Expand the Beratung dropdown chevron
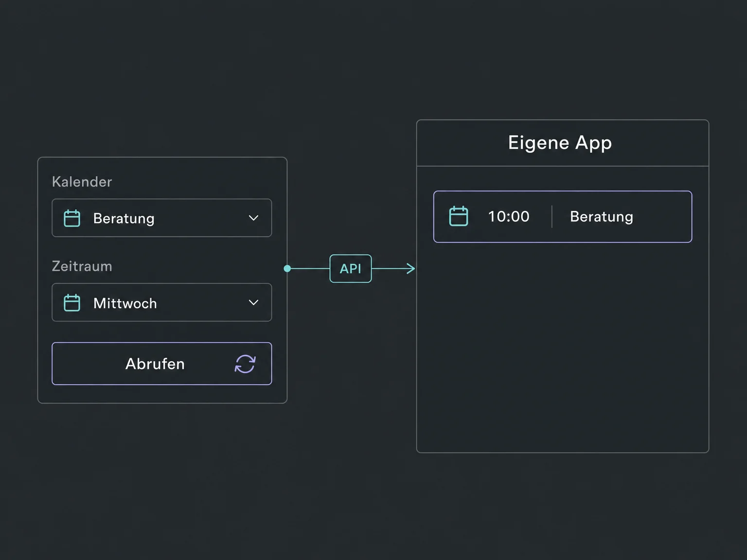 [253, 218]
